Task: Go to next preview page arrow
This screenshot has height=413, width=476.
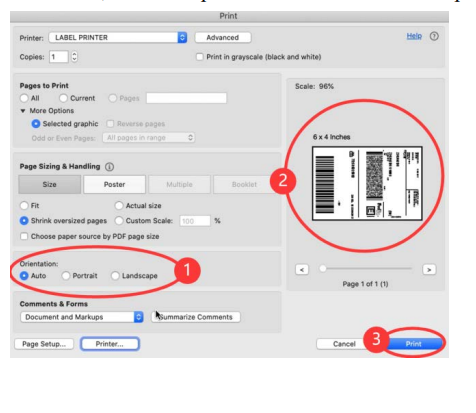Action: pyautogui.click(x=429, y=269)
